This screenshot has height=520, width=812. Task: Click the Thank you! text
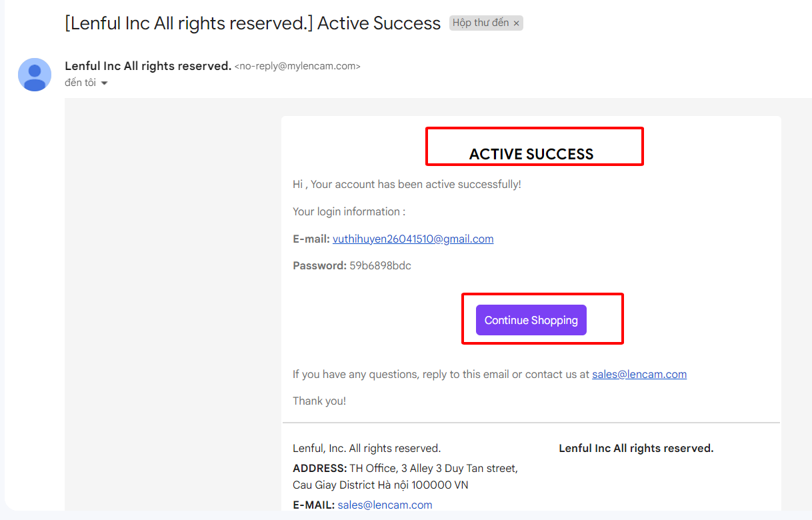tap(319, 401)
